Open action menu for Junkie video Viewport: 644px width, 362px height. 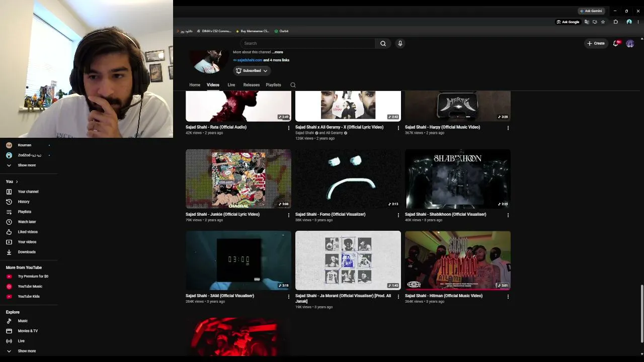[289, 215]
